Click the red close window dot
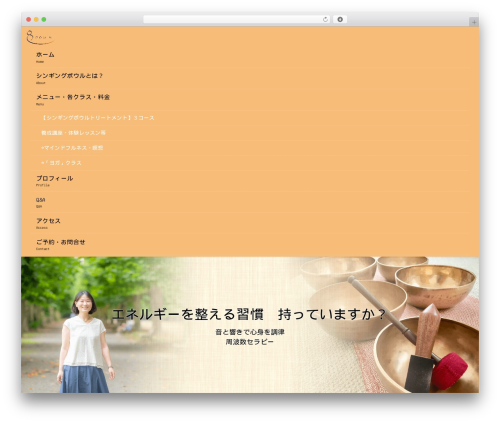500x423 pixels. click(29, 19)
